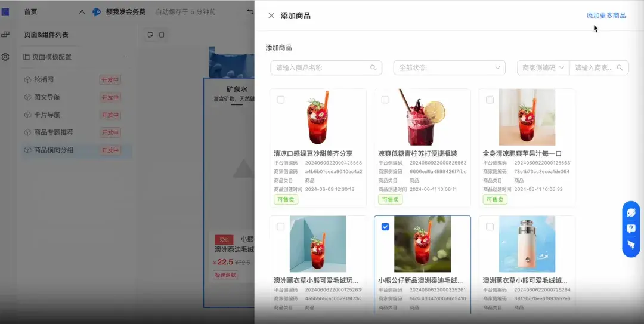Click the 额我发会务费 project name
Viewport: 644px width, 324px height.
tap(126, 12)
